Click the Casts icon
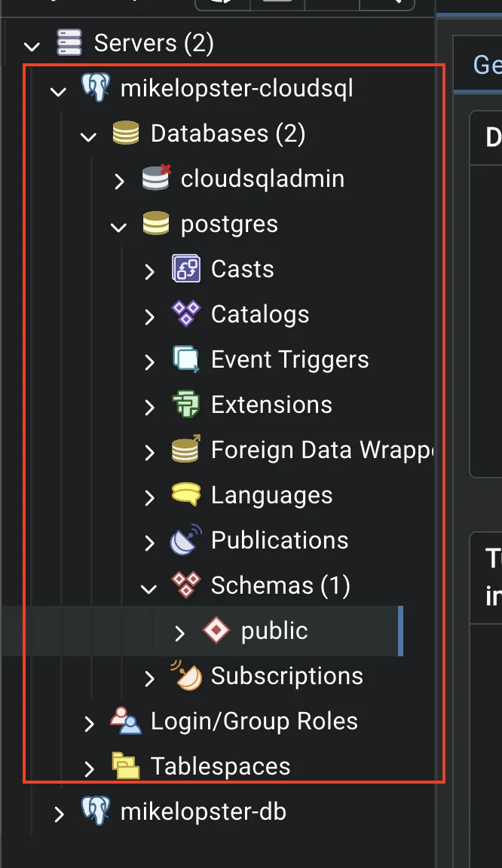The height and width of the screenshot is (868, 502). (x=186, y=268)
